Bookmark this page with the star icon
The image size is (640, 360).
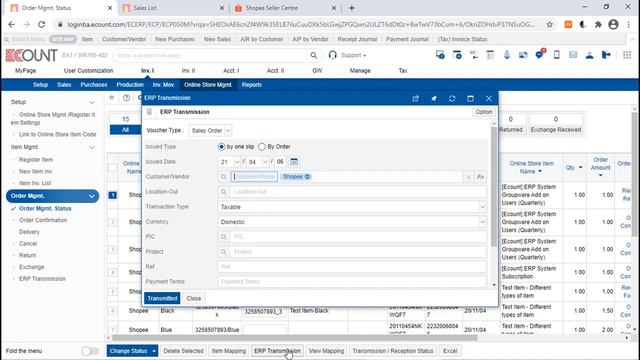[x=550, y=24]
